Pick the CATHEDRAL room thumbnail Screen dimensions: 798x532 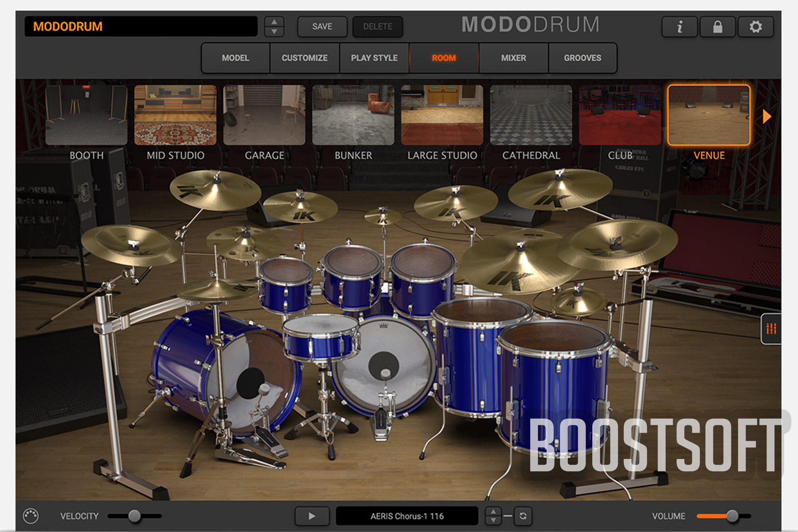point(531,115)
